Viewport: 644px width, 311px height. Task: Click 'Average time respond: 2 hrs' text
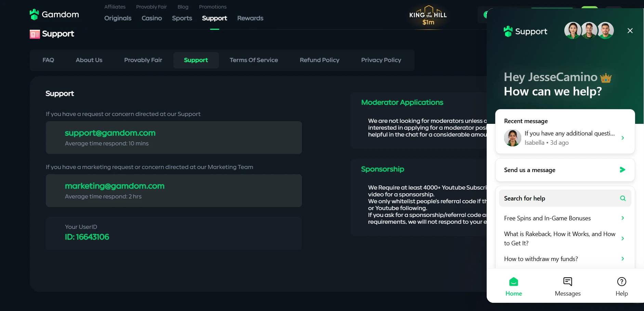point(103,196)
